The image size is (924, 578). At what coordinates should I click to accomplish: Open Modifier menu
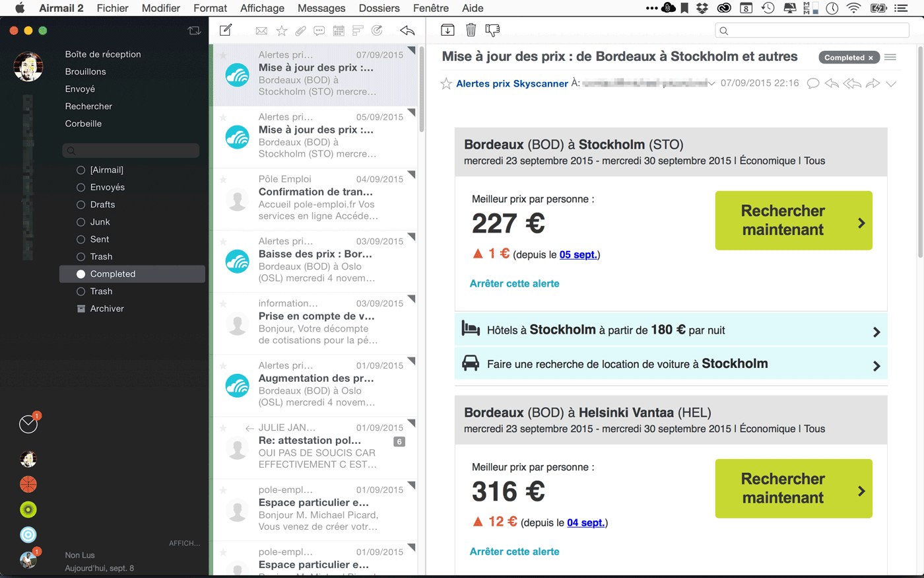point(161,8)
